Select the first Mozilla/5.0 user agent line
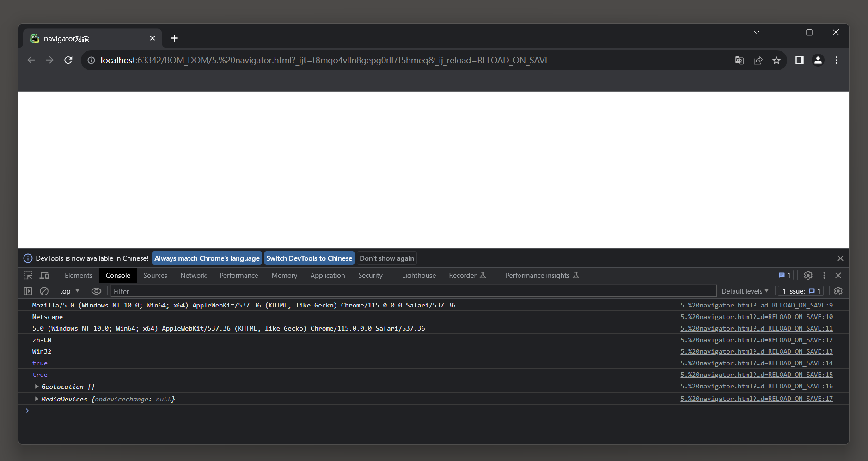The height and width of the screenshot is (461, 868). click(244, 305)
